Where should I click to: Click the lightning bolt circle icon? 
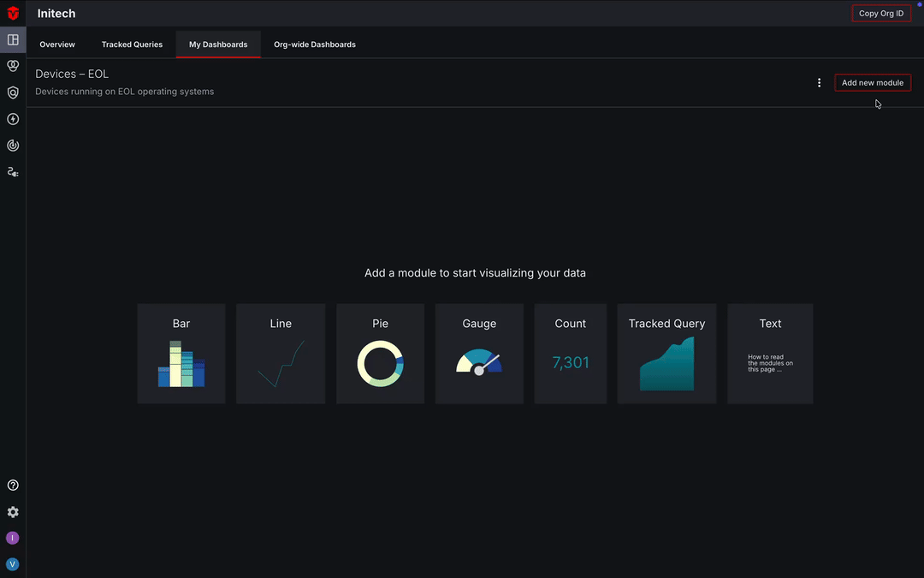13,118
